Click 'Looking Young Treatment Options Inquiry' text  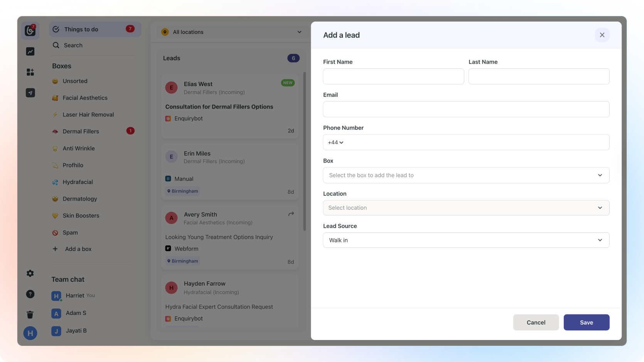[219, 237]
